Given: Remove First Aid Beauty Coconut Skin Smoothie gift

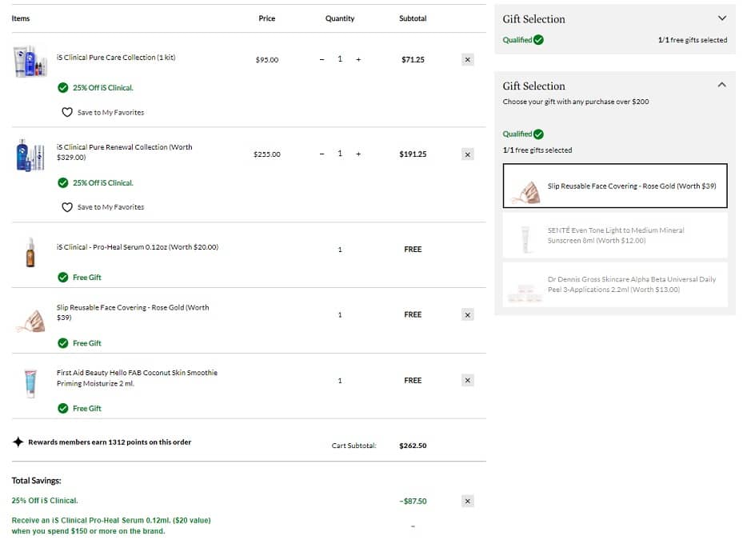Looking at the screenshot, I should [468, 381].
